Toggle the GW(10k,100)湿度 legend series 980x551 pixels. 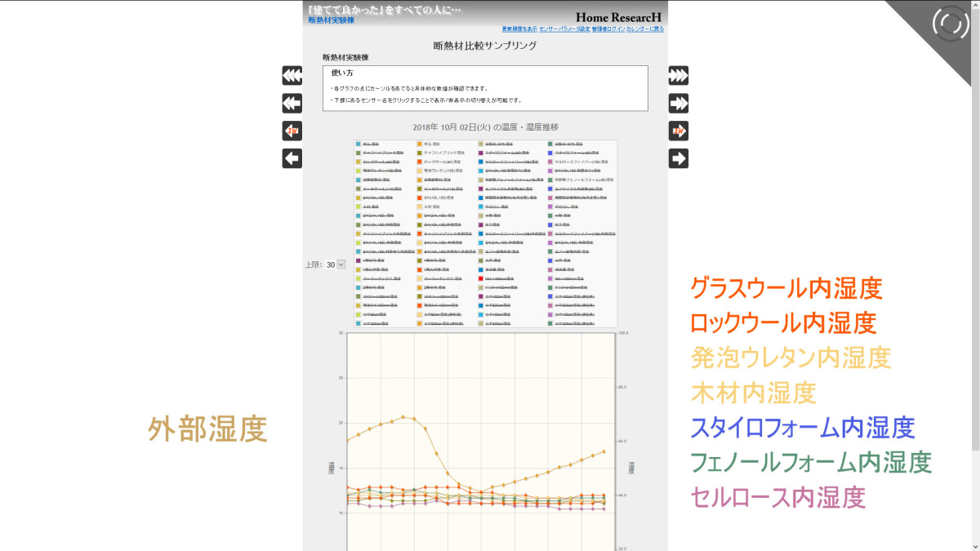point(440,198)
